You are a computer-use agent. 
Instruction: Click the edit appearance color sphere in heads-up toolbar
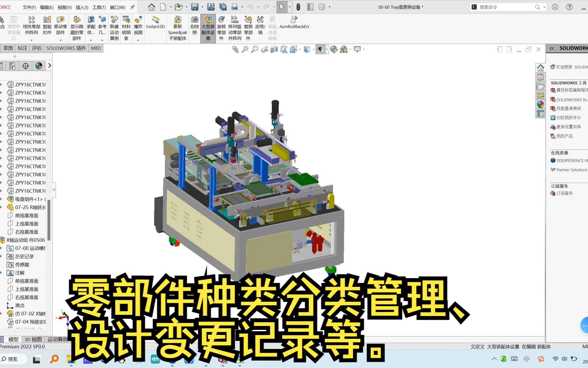pos(334,49)
